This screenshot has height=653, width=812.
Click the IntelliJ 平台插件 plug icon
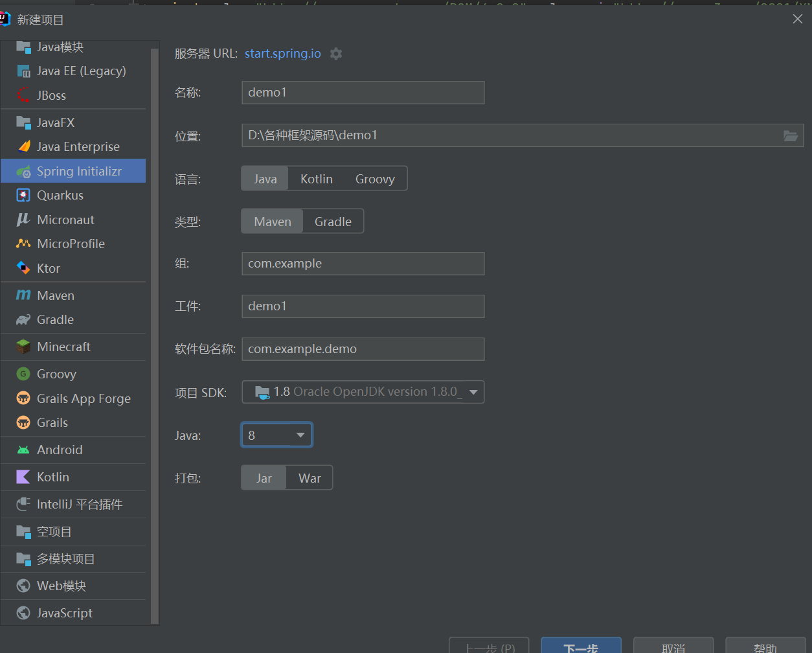pos(24,504)
